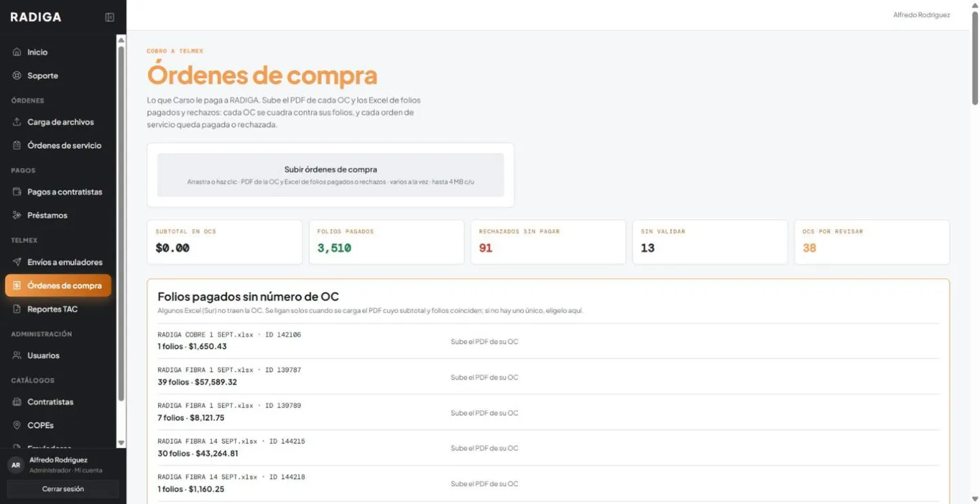980x504 pixels.
Task: Click the sidebar's vertical scrollbar thumb
Action: (x=121, y=223)
